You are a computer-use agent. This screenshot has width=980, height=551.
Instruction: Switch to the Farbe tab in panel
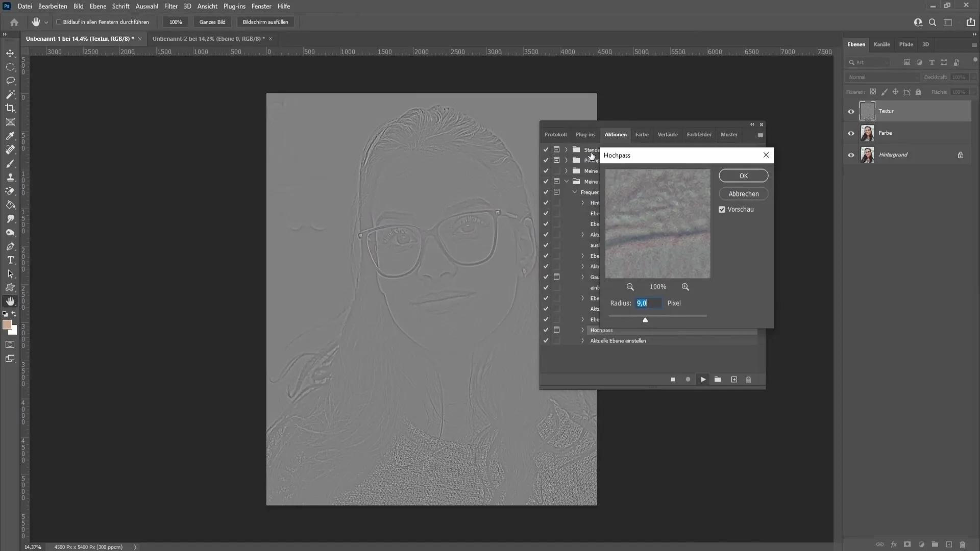[x=642, y=135]
